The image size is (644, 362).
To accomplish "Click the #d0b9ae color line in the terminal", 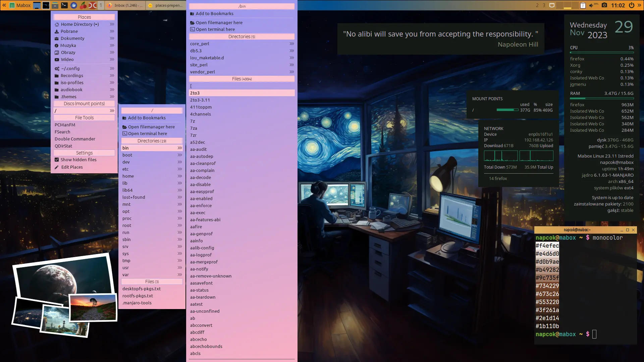I will tap(547, 262).
